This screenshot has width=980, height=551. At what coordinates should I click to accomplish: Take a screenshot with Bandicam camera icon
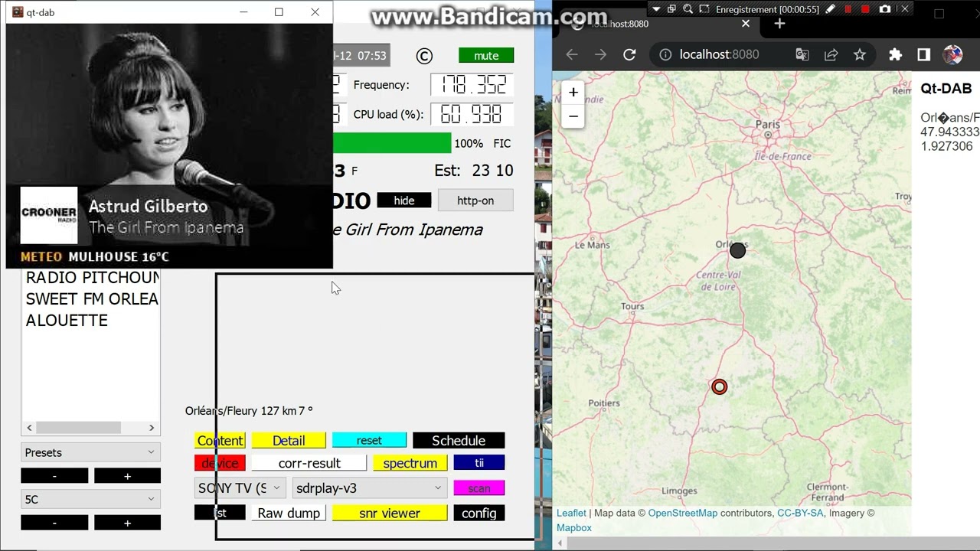coord(885,9)
